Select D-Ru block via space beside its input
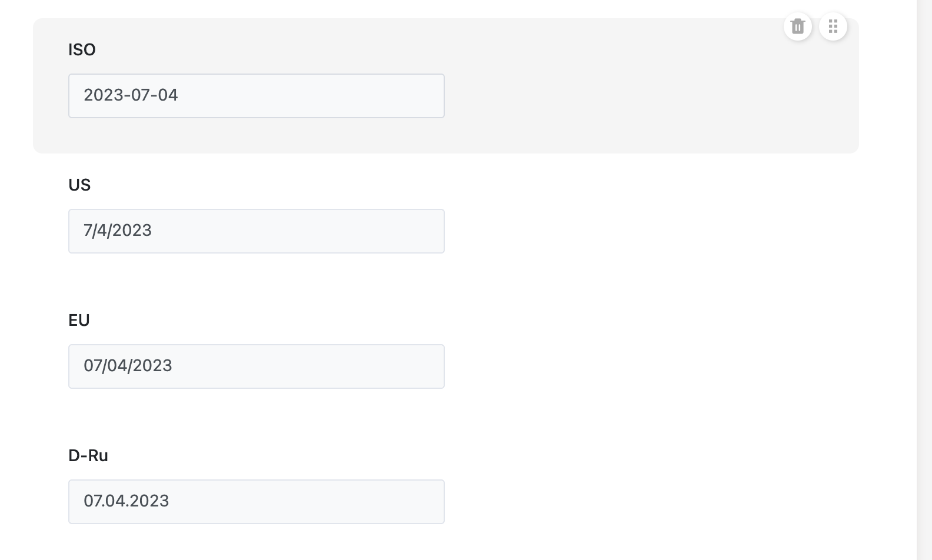The image size is (932, 560). point(647,502)
